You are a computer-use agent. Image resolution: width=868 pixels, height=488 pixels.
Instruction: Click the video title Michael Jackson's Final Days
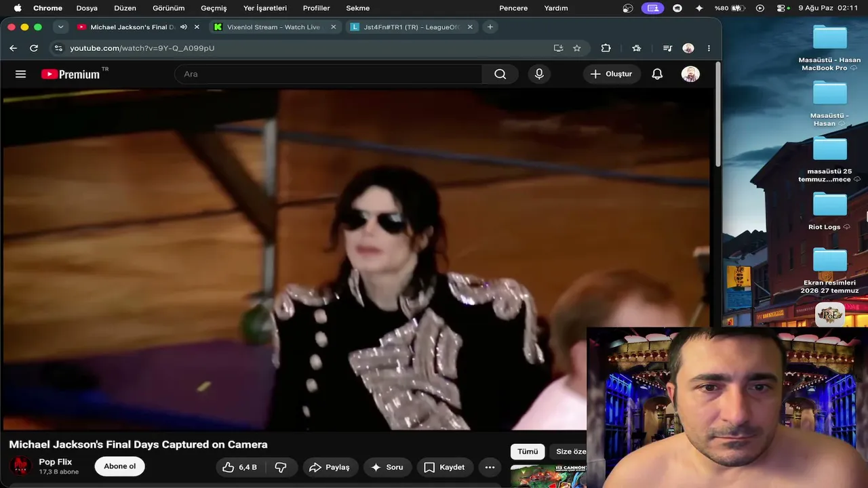(138, 445)
